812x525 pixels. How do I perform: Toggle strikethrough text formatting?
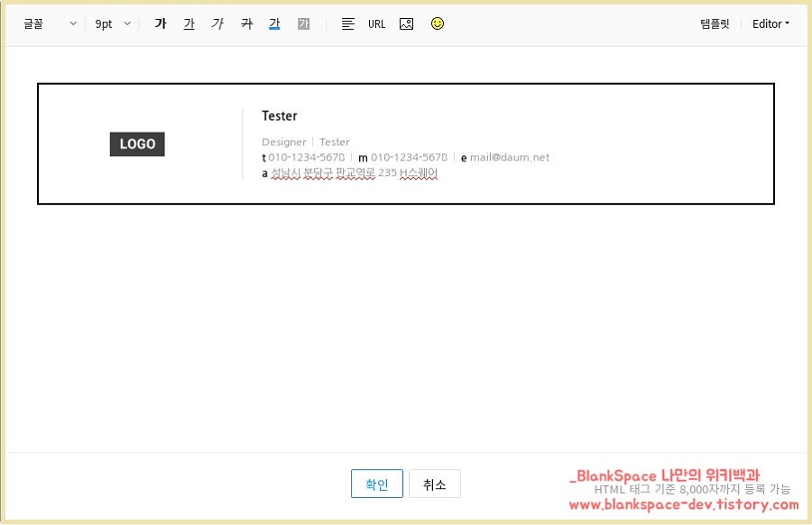246,23
